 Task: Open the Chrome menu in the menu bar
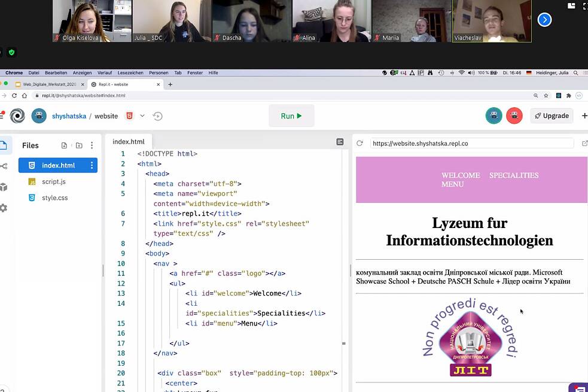(14, 73)
